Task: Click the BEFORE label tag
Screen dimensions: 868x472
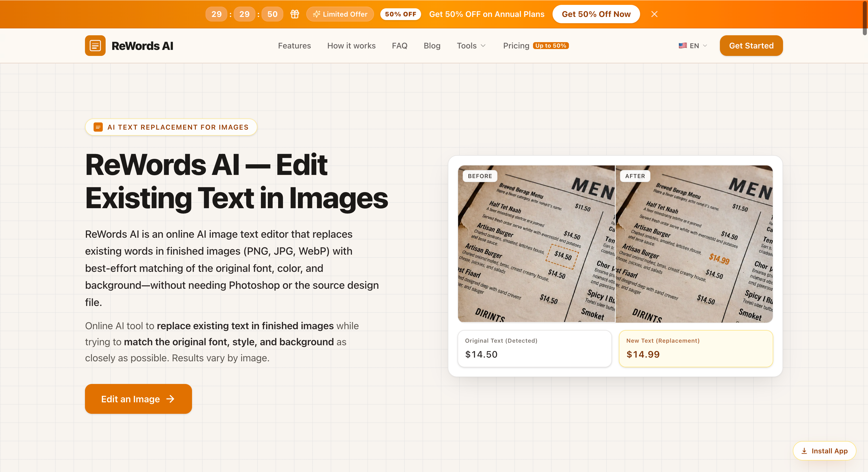Action: point(480,176)
